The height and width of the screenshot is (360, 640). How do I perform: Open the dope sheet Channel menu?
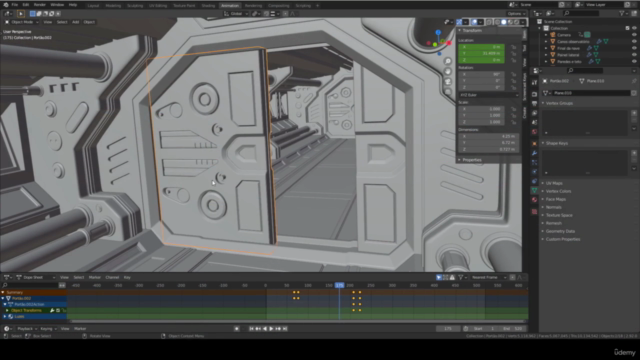(x=112, y=278)
